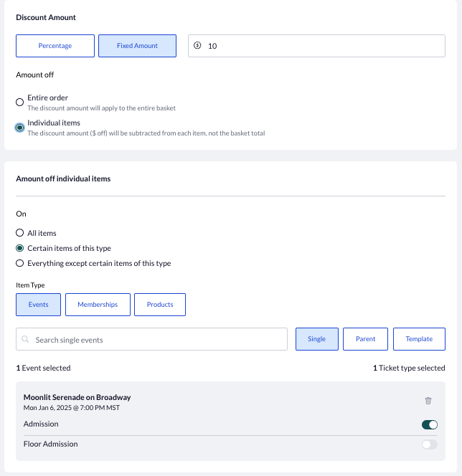Open the Products item type
The width and height of the screenshot is (462, 476).
coord(160,305)
